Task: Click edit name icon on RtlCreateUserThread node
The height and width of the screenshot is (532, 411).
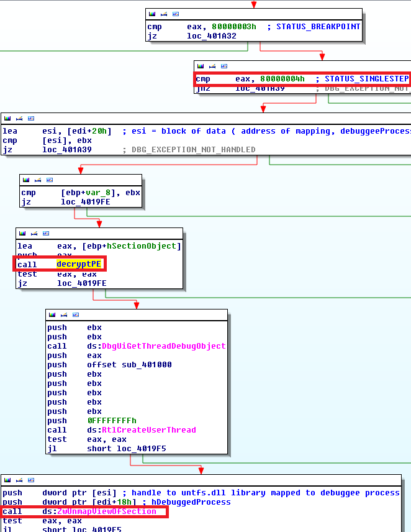Action: (64, 315)
